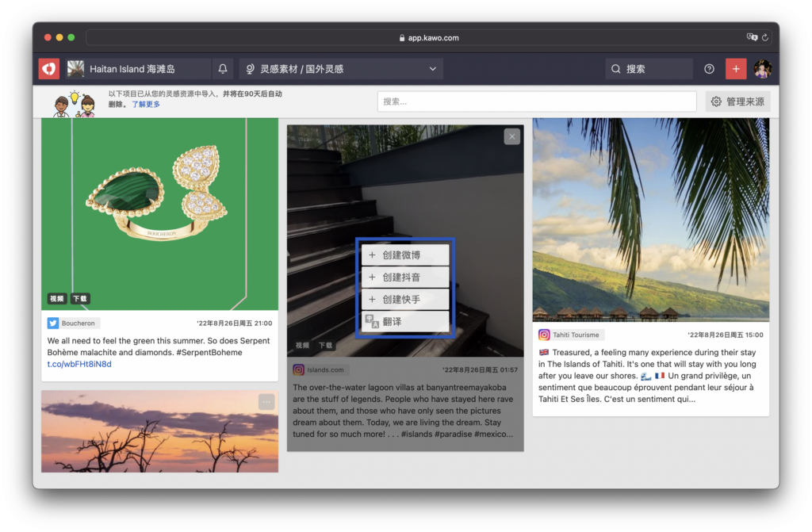Click the Twitter icon beside Boucheron
The width and height of the screenshot is (812, 532).
coord(53,323)
